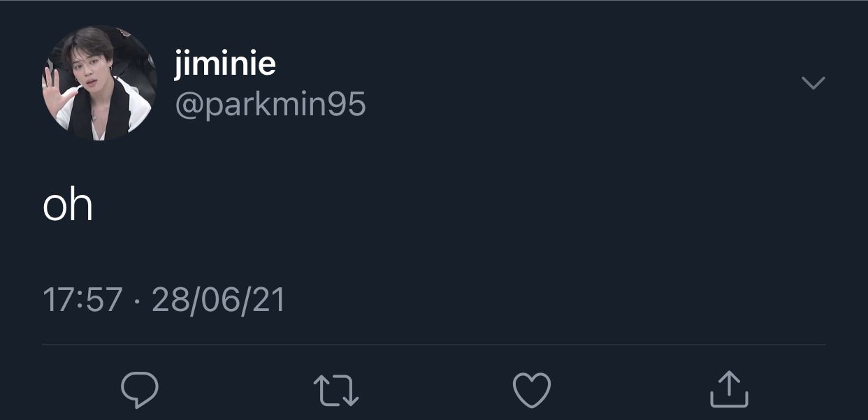Visit the author's page via jiminie name

(x=225, y=65)
